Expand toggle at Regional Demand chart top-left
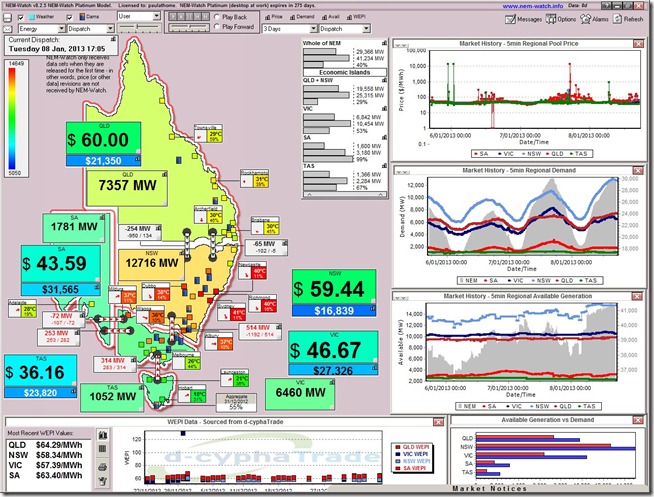The image size is (654, 497). pos(402,171)
